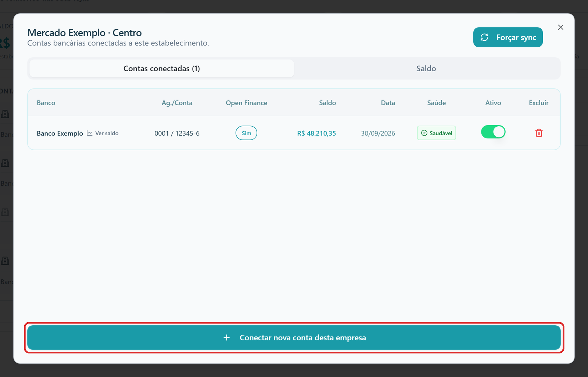
Task: Close the Mercado Exemplo dialog
Action: 560,27
